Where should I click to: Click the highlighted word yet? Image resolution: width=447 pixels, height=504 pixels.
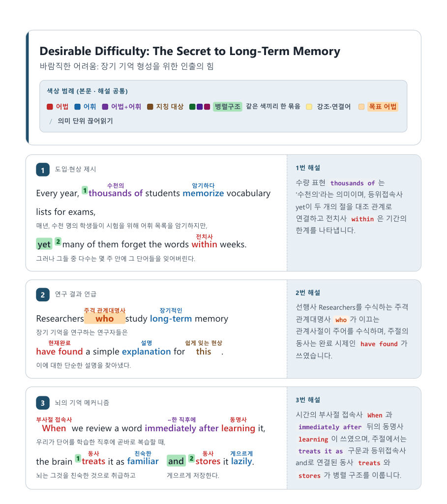44,244
